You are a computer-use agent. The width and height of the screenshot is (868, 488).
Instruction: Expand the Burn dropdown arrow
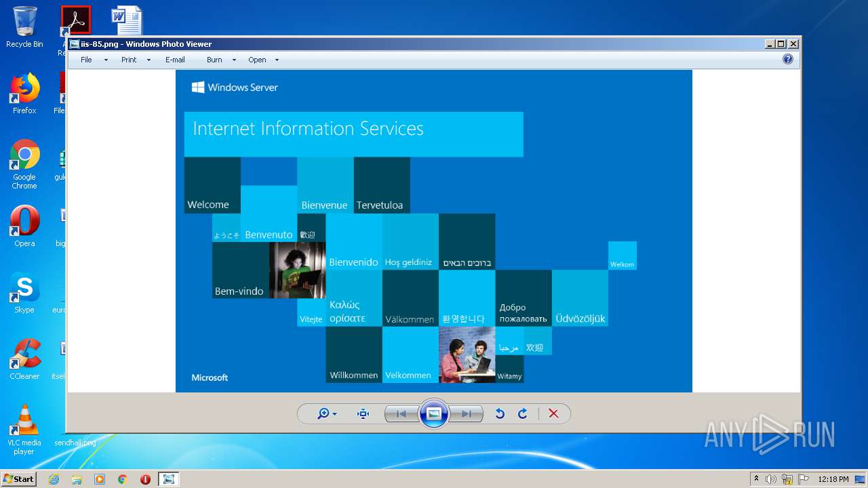click(x=234, y=60)
